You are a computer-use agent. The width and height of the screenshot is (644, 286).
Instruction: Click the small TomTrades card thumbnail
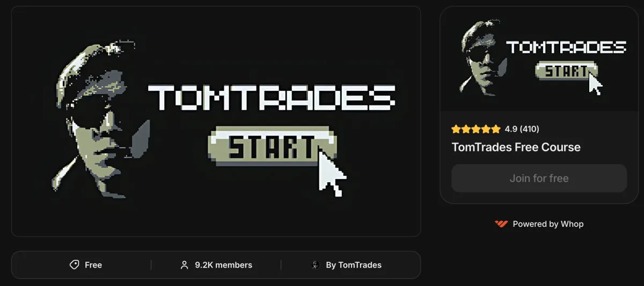(x=539, y=59)
